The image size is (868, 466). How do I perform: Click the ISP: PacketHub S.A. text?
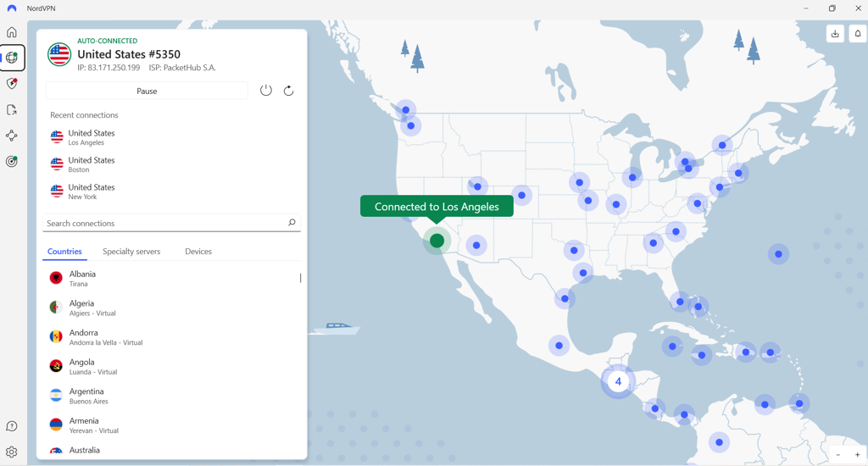click(182, 68)
